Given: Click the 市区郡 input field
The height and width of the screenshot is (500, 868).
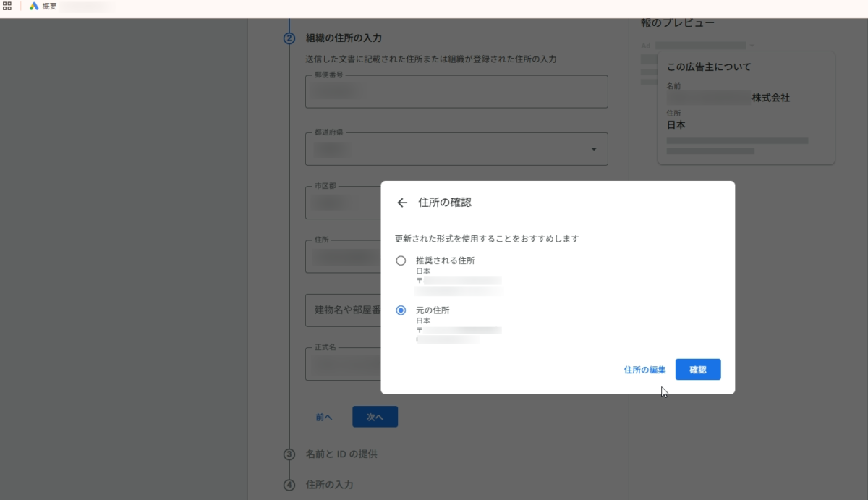Looking at the screenshot, I should pyautogui.click(x=342, y=203).
